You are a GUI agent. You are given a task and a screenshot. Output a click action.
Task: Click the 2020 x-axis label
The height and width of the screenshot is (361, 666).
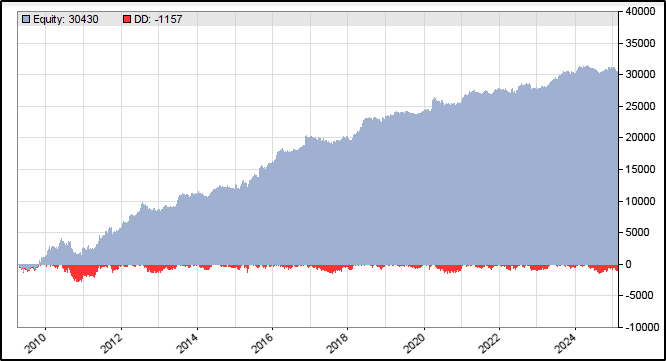point(414,343)
